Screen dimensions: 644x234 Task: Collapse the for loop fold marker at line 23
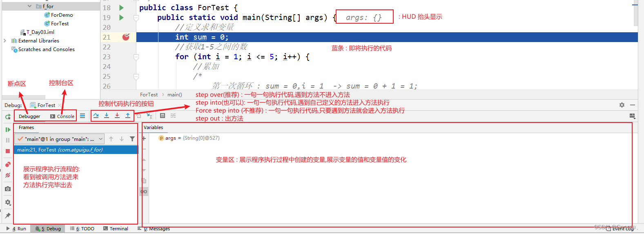pos(136,57)
